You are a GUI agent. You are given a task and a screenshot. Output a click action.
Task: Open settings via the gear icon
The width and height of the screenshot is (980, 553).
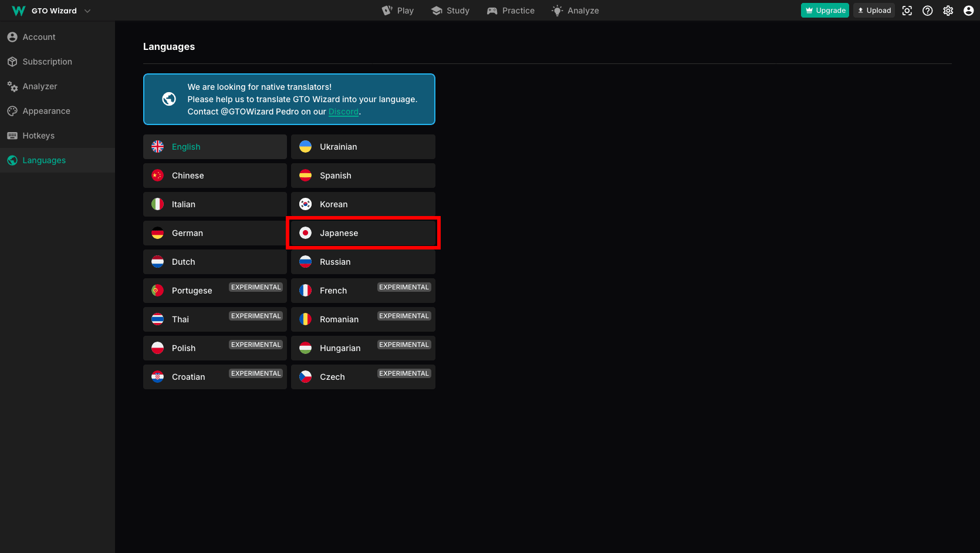pos(948,11)
